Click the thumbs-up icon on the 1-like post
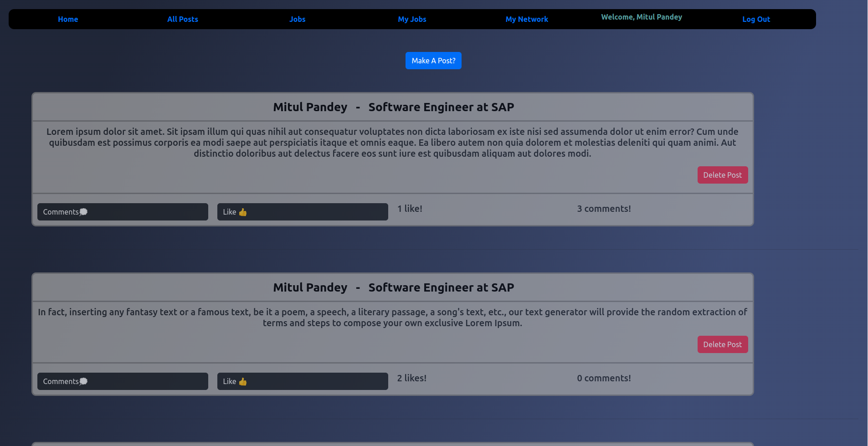The image size is (868, 446). (243, 212)
